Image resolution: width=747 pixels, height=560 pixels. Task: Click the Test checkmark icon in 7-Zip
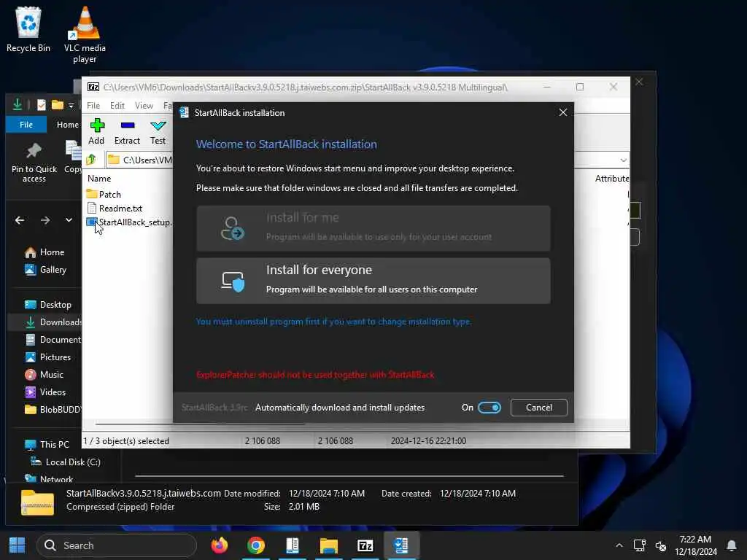click(158, 125)
